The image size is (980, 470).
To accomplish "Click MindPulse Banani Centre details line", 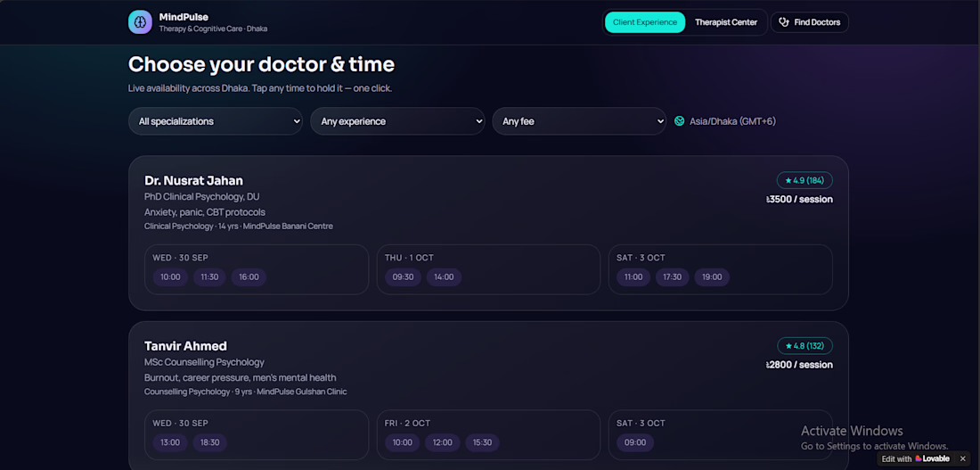I will click(x=239, y=226).
